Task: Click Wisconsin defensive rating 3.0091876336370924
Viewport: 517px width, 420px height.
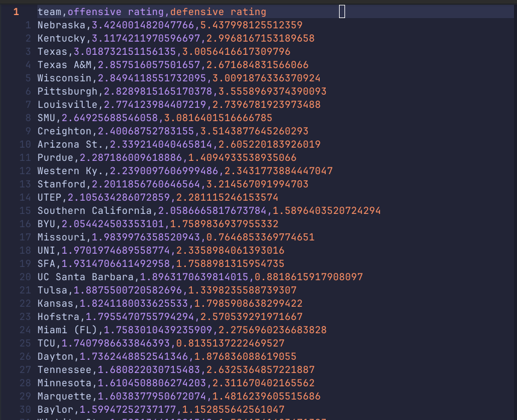Action: tap(266, 78)
